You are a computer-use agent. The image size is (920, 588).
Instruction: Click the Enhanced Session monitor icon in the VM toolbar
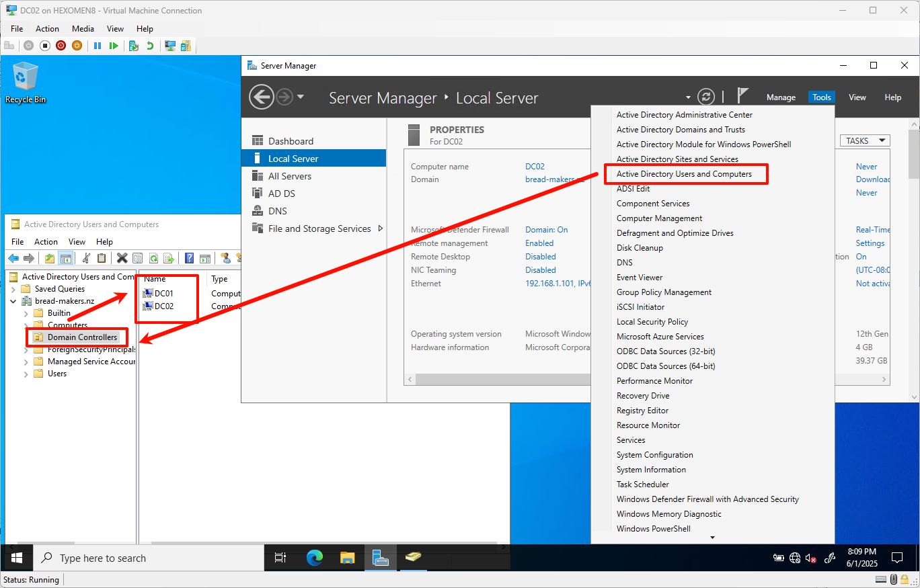tap(170, 46)
